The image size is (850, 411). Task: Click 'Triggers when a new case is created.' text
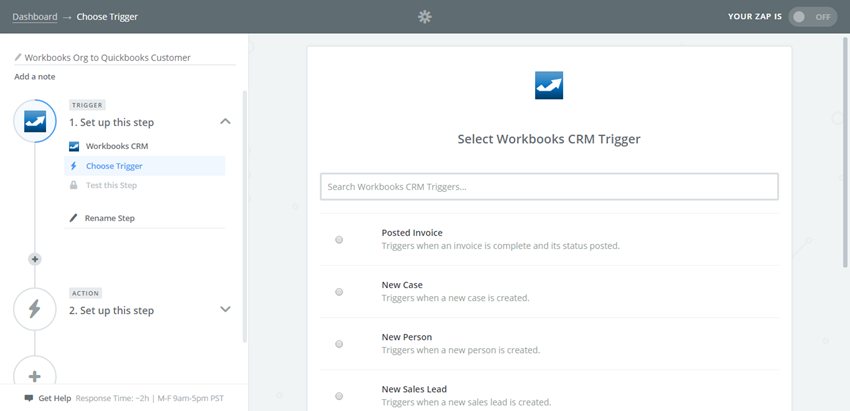tap(455, 298)
